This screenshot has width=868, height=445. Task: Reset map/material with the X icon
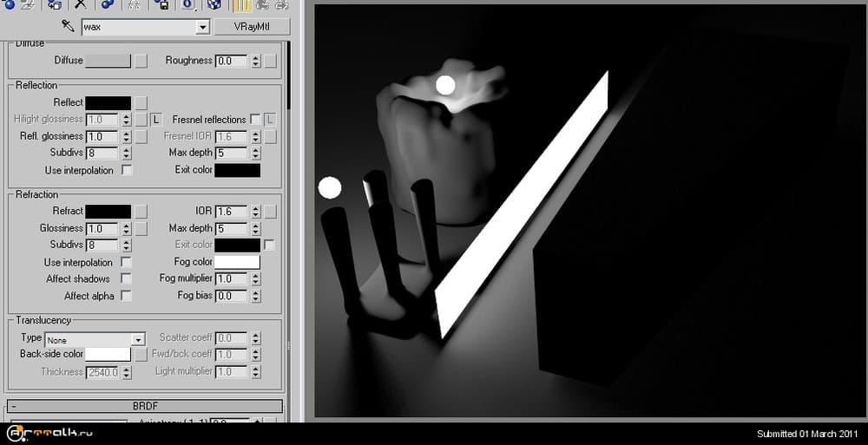(x=81, y=4)
